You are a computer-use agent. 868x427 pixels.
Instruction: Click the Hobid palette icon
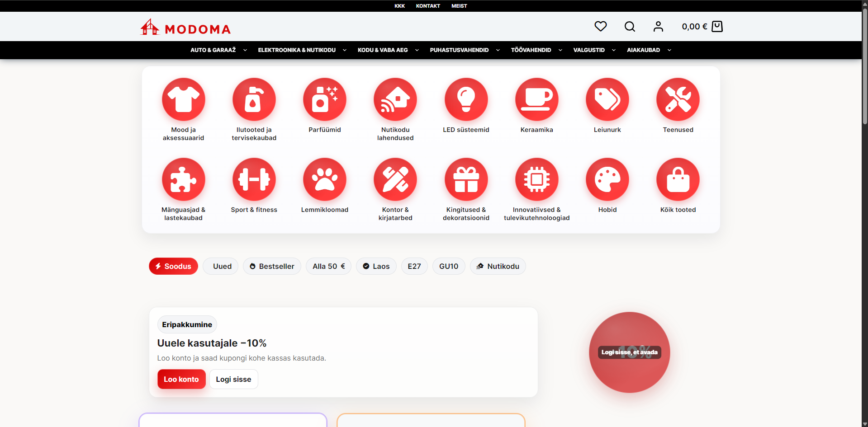coord(607,179)
